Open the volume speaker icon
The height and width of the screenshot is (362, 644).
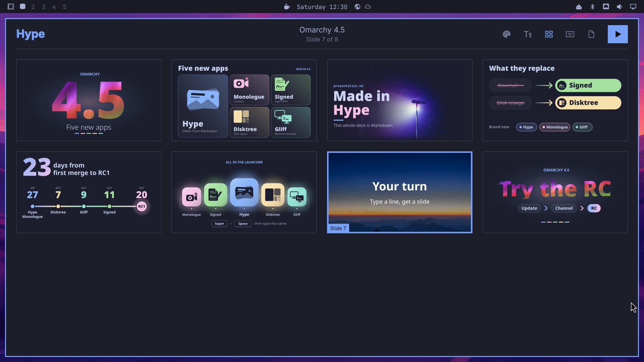[619, 7]
